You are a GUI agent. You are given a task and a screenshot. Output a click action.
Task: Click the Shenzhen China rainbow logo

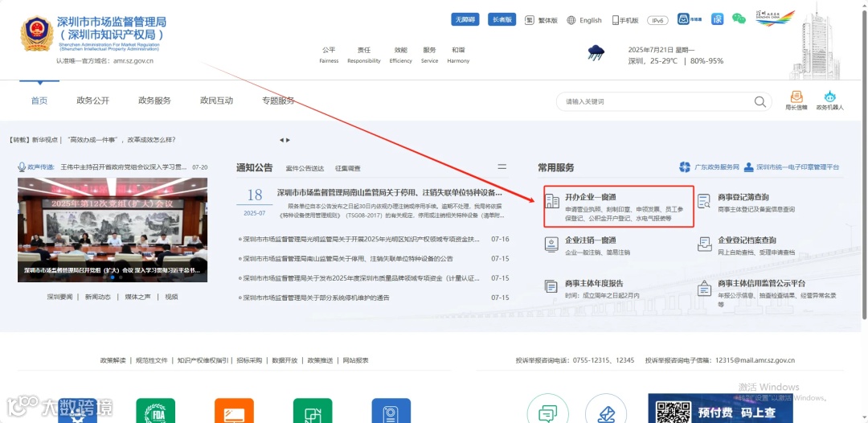pyautogui.click(x=775, y=18)
